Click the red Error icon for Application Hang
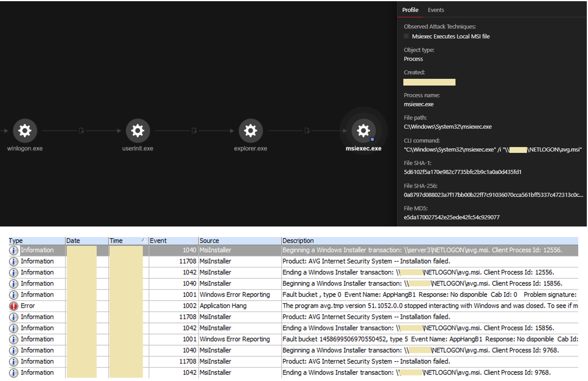 pos(14,306)
